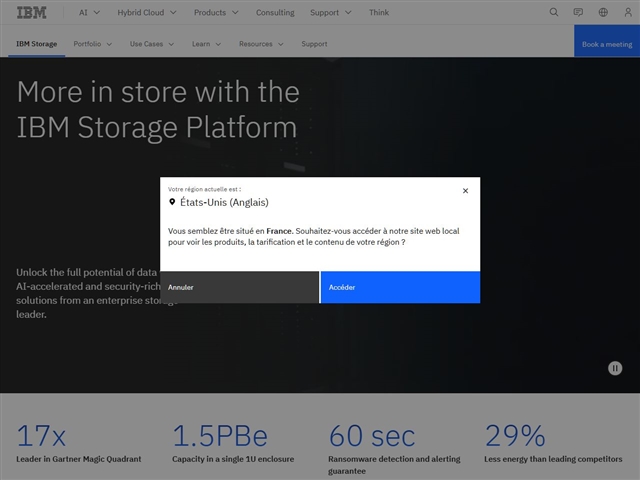Viewport: 640px width, 480px height.
Task: Click the Accéder button
Action: (400, 287)
